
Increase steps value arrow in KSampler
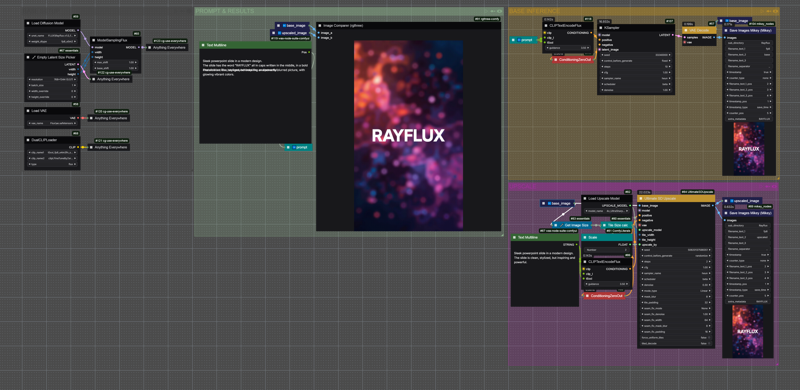(670, 66)
